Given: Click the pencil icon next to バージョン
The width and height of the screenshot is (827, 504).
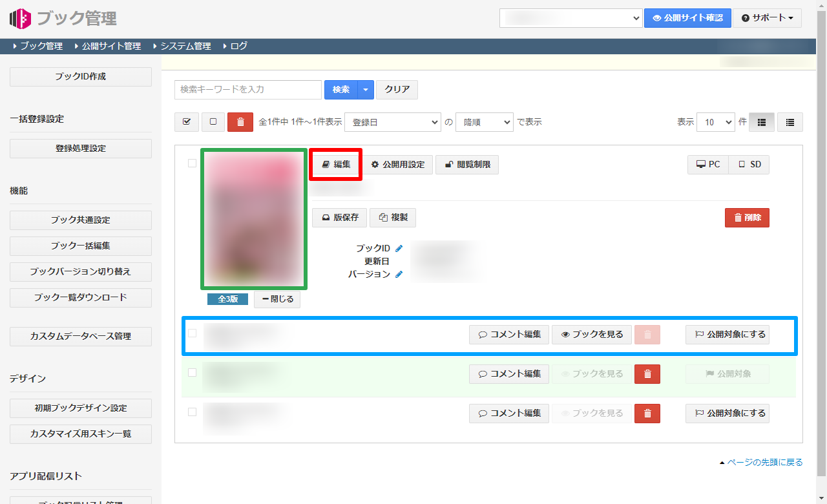Looking at the screenshot, I should coord(399,274).
